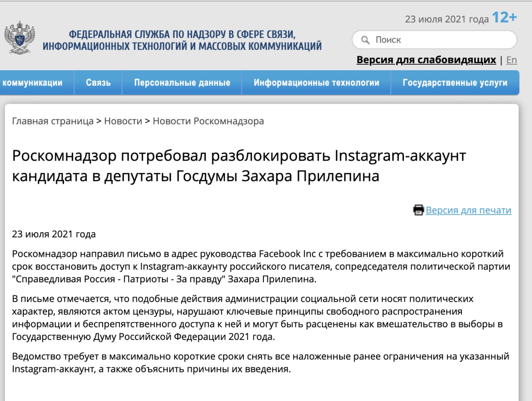Go to Государственные услуги menu item
Image resolution: width=532 pixels, height=401 pixels.
pos(455,83)
